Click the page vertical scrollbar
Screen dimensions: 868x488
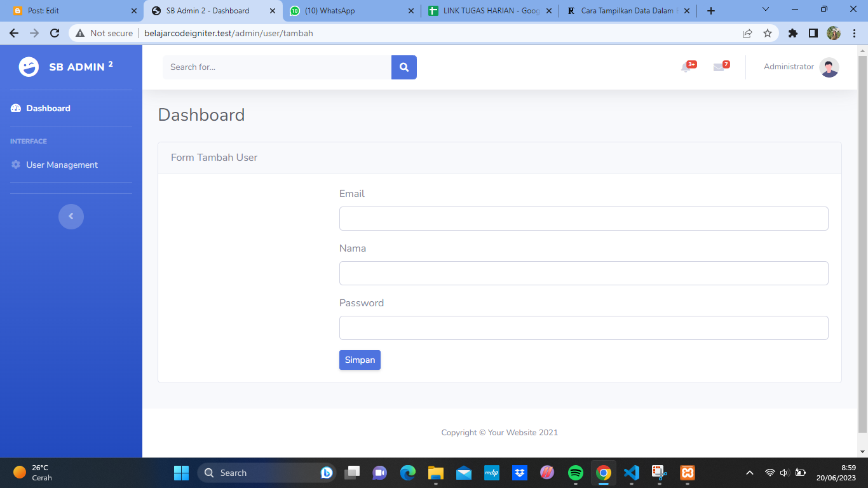(x=862, y=245)
